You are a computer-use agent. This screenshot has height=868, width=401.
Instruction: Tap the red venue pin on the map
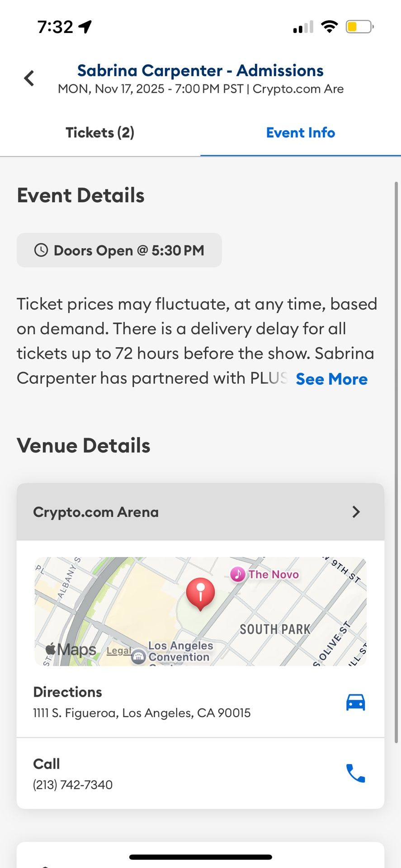(x=200, y=592)
